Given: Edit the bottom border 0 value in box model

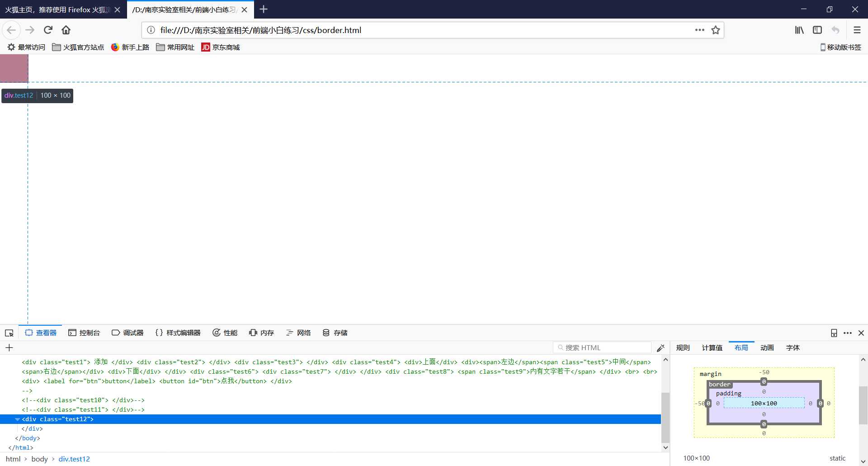Looking at the screenshot, I should [764, 424].
